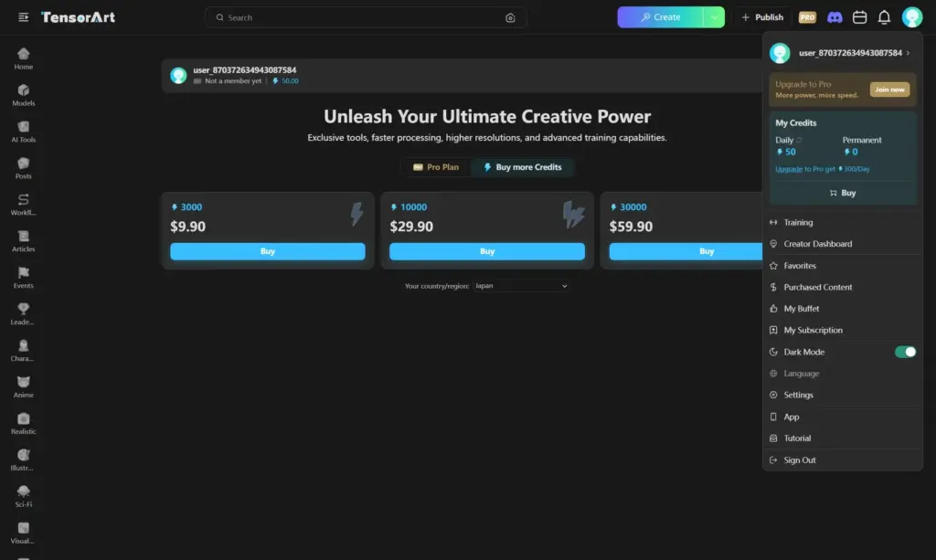The width and height of the screenshot is (936, 560).
Task: Toggle the sidebar hamburger menu icon
Action: 23,17
